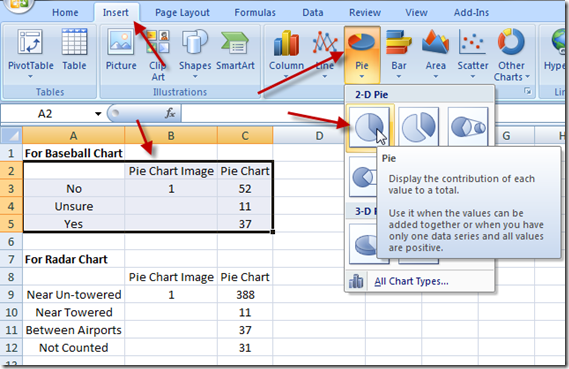
Task: Switch to the Review tab
Action: (x=365, y=13)
